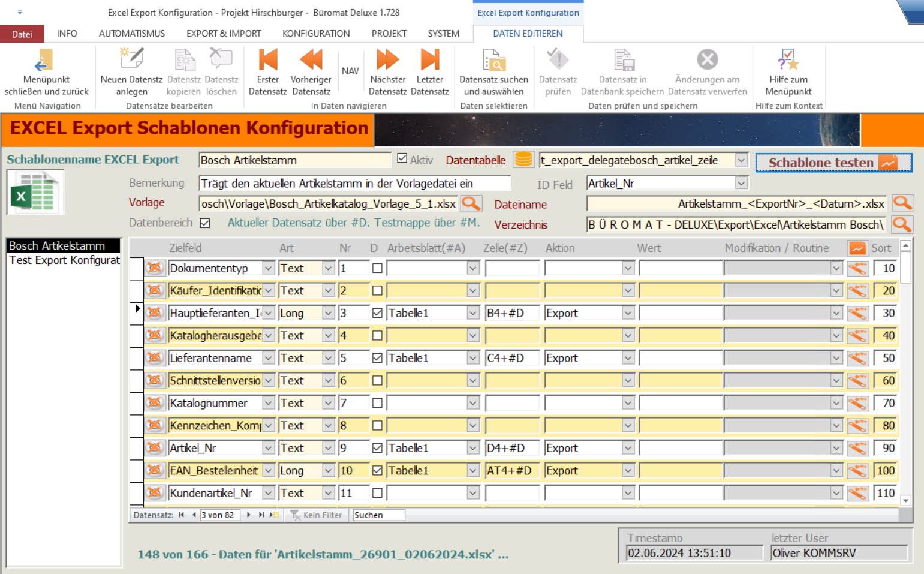Expand the Datentabelle dropdown
This screenshot has height=574, width=924.
coord(741,160)
